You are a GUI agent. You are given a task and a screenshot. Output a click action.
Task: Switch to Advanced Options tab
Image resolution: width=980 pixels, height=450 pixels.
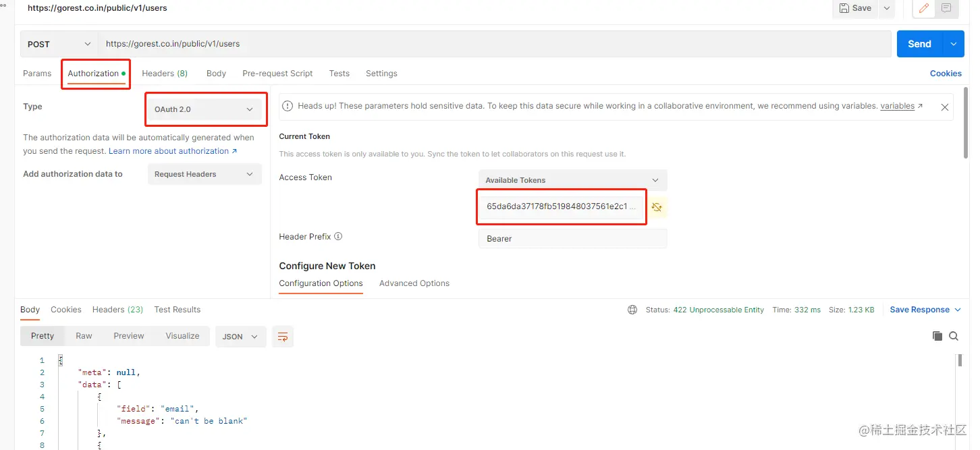[414, 283]
